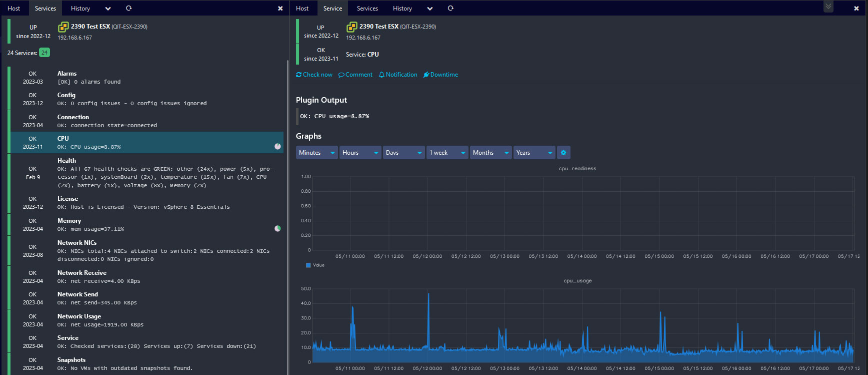Switch to Host tab in right panel

(302, 9)
